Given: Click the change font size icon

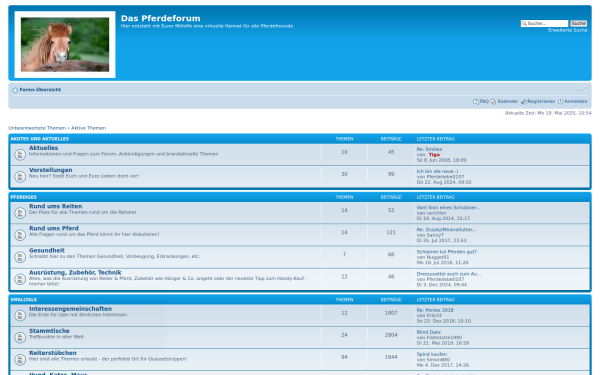Looking at the screenshot, I should pyautogui.click(x=581, y=89).
